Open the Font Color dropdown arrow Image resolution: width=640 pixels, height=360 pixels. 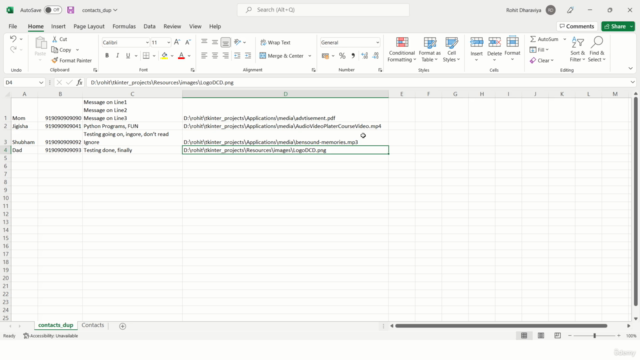[189, 56]
